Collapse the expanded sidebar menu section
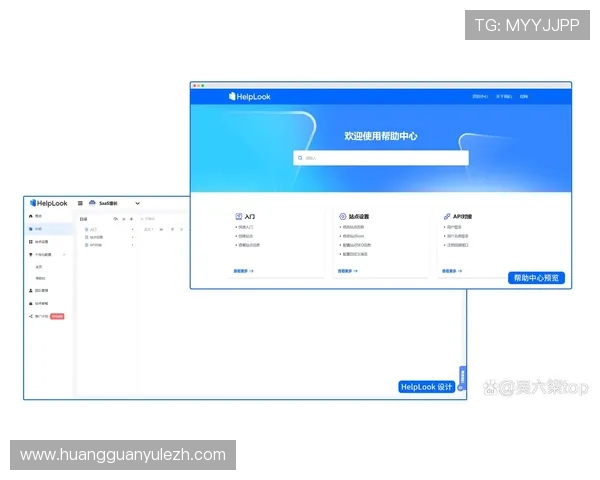 coord(66,255)
